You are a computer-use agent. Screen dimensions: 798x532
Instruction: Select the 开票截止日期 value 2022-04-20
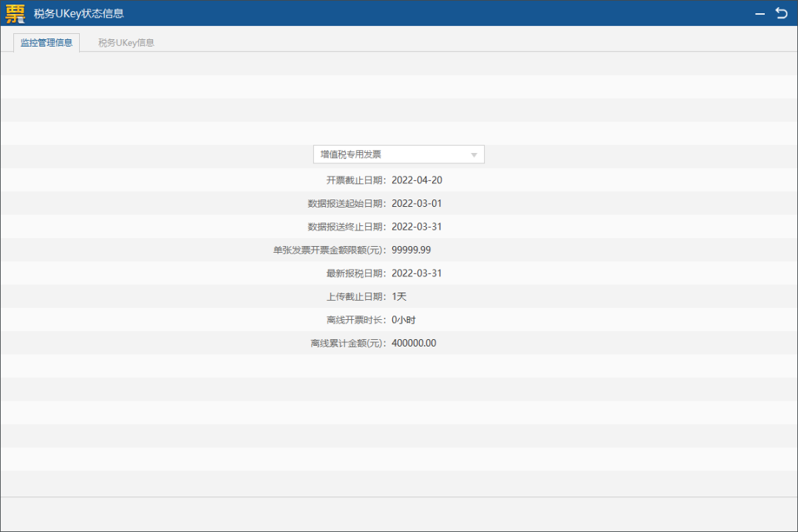pyautogui.click(x=417, y=180)
